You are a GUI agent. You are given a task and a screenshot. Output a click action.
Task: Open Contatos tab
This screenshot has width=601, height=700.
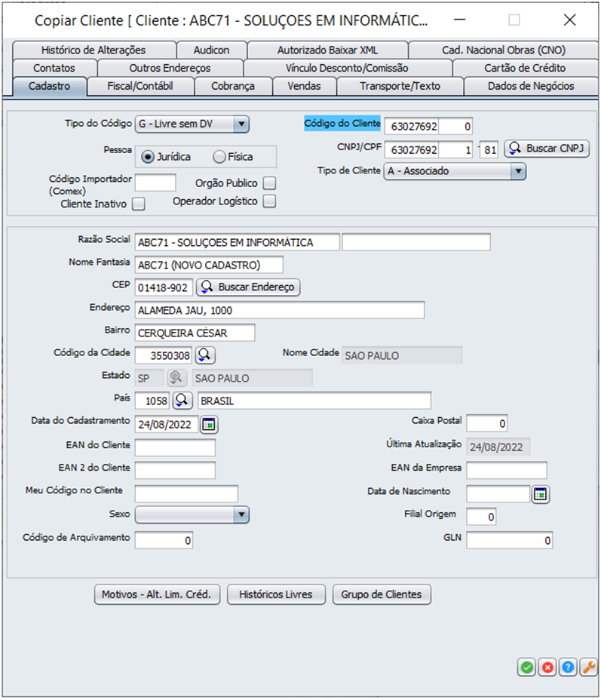[54, 68]
